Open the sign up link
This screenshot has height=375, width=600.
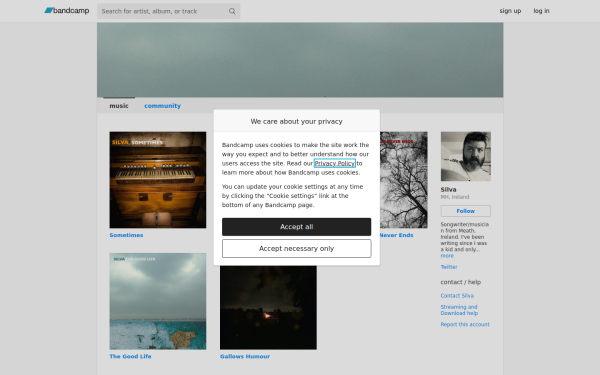[510, 11]
